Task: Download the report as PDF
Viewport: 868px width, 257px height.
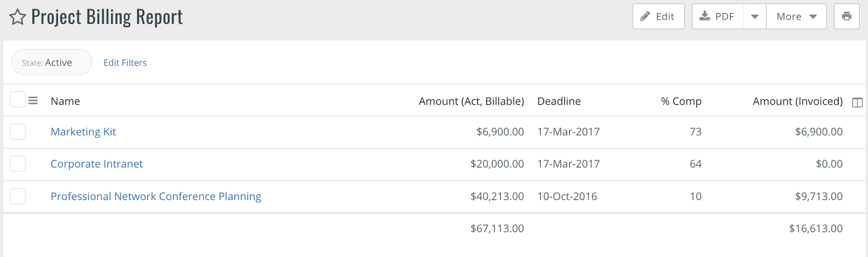Action: [x=718, y=16]
